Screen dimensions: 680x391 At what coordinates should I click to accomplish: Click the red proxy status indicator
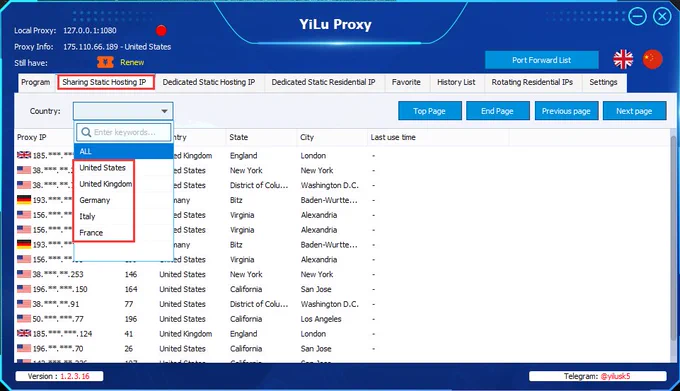[x=161, y=30]
